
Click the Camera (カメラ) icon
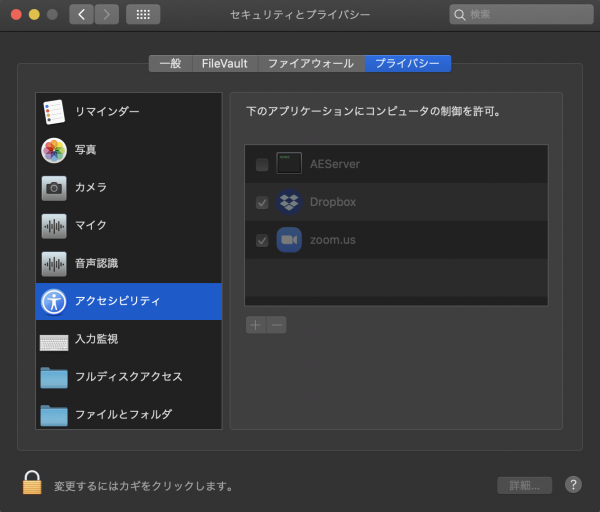(54, 188)
